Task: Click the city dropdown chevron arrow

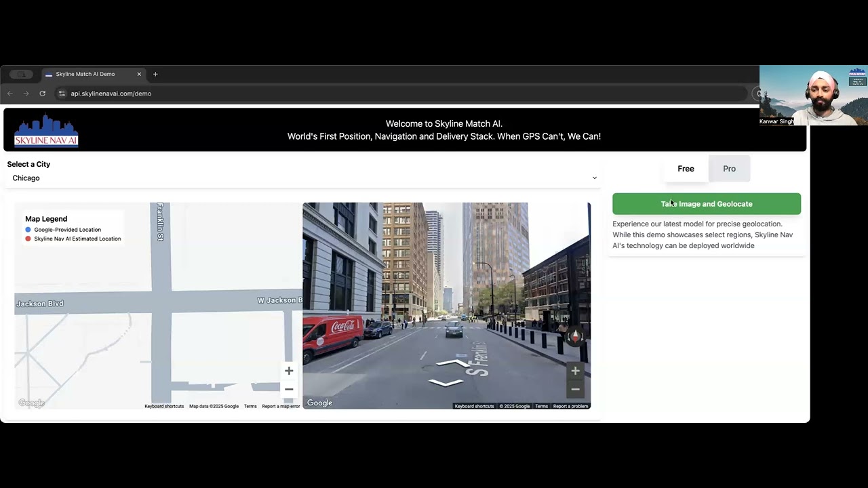Action: pos(595,178)
